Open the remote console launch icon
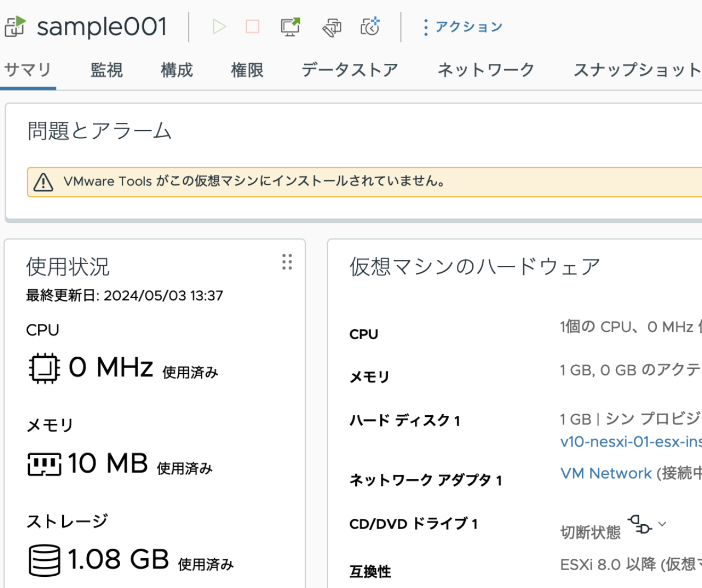The width and height of the screenshot is (702, 588). (289, 27)
